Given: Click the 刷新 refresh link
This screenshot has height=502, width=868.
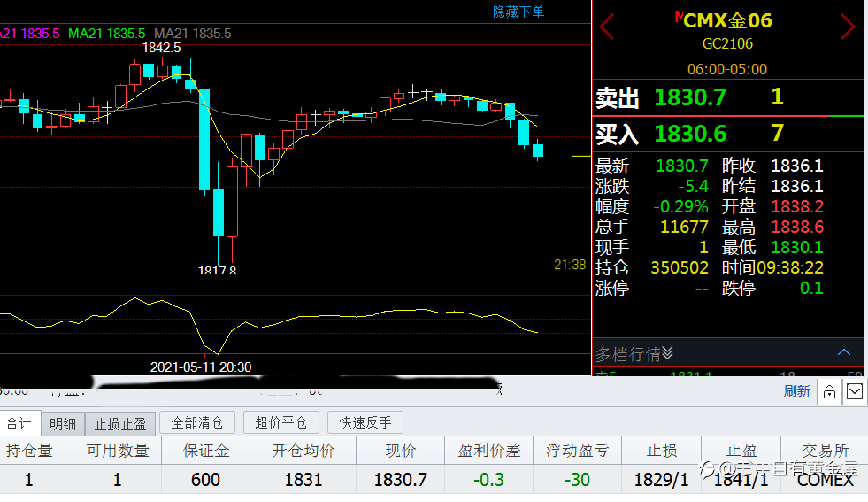Looking at the screenshot, I should click(796, 391).
